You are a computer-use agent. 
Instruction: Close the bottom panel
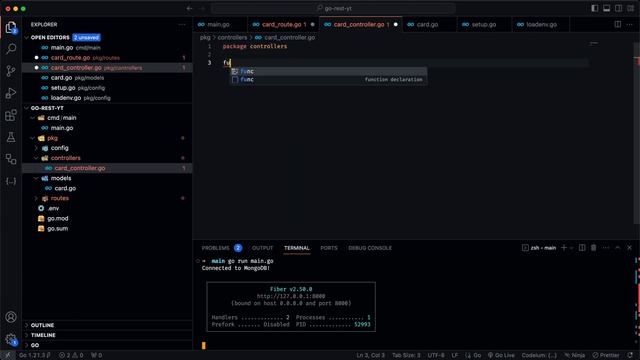coord(629,248)
